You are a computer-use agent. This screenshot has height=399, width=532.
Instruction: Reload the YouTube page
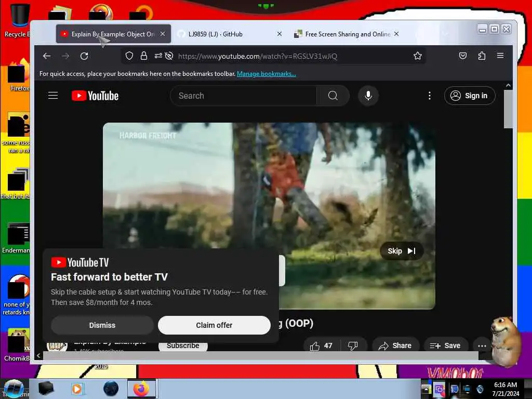(84, 56)
